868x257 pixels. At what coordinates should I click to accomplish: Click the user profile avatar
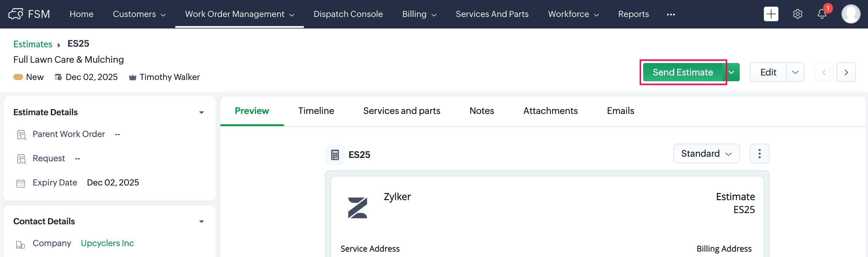[x=850, y=14]
